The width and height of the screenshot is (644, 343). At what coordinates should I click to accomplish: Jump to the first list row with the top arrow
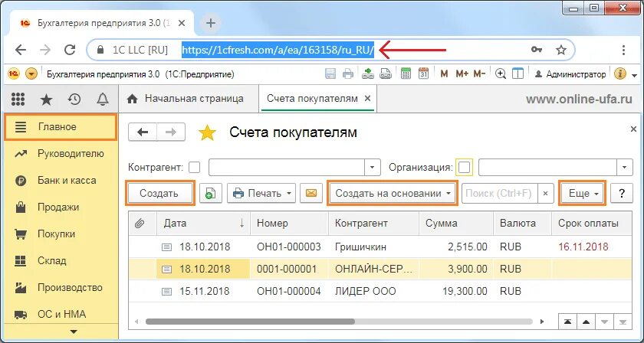(568, 322)
